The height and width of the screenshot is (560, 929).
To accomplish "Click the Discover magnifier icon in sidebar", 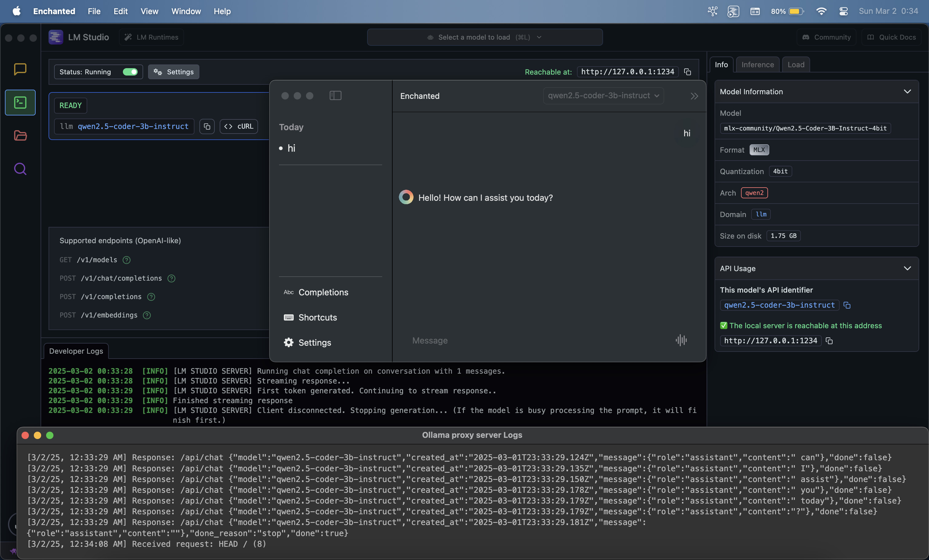I will [20, 169].
